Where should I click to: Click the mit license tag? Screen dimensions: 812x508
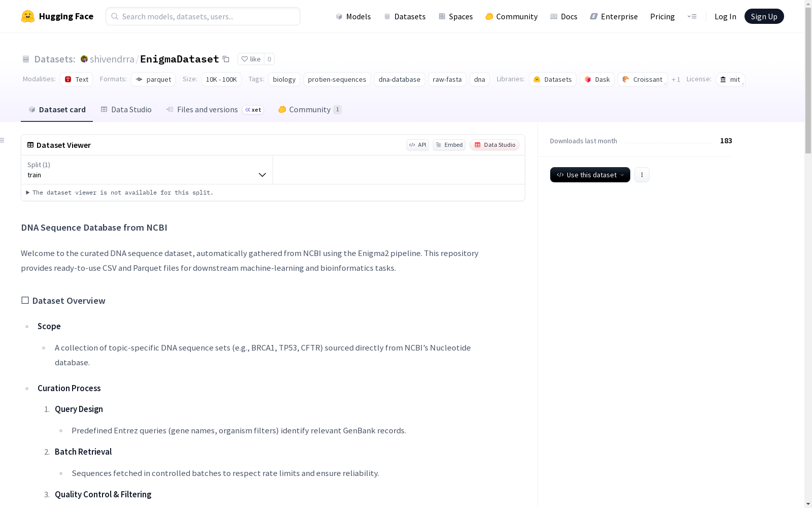(x=730, y=79)
